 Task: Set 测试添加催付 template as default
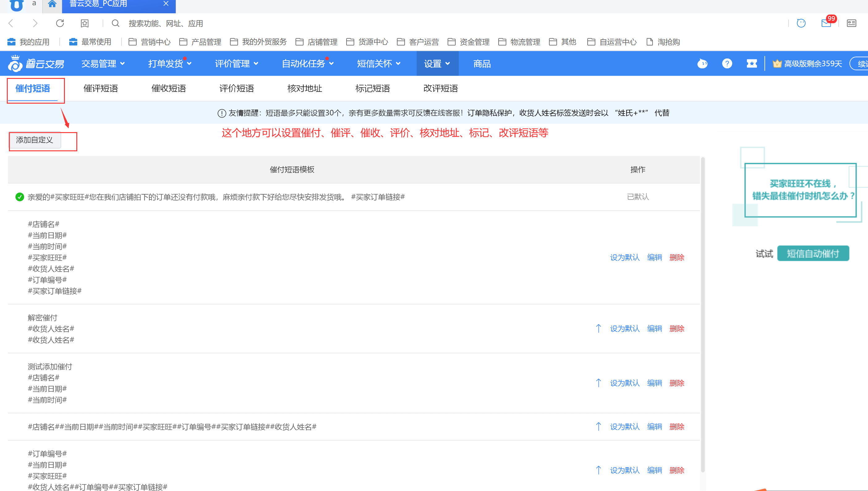pos(624,383)
